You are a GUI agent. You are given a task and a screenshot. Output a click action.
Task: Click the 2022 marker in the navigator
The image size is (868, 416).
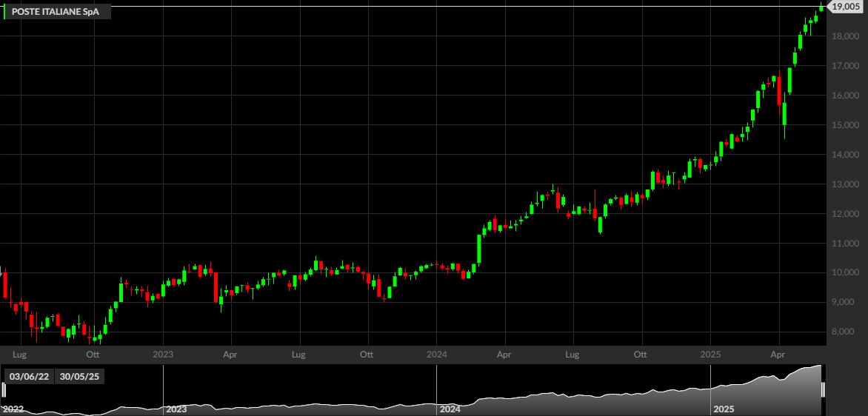pyautogui.click(x=13, y=410)
